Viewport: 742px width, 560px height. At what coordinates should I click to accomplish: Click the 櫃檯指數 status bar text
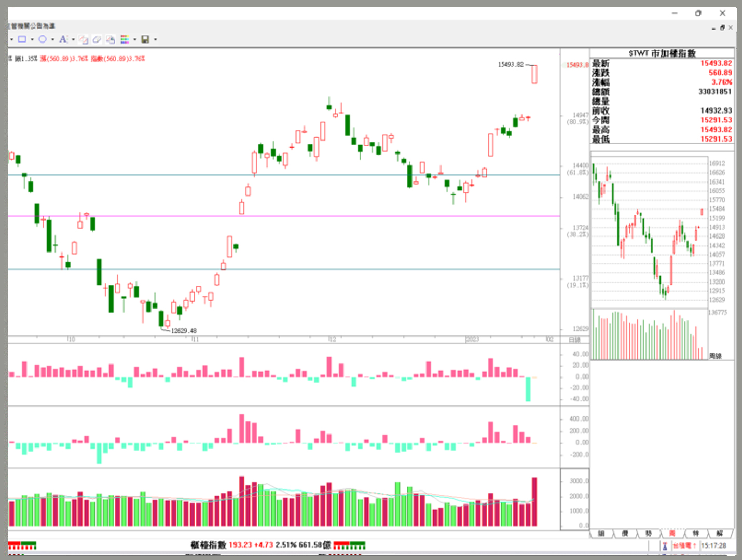208,545
